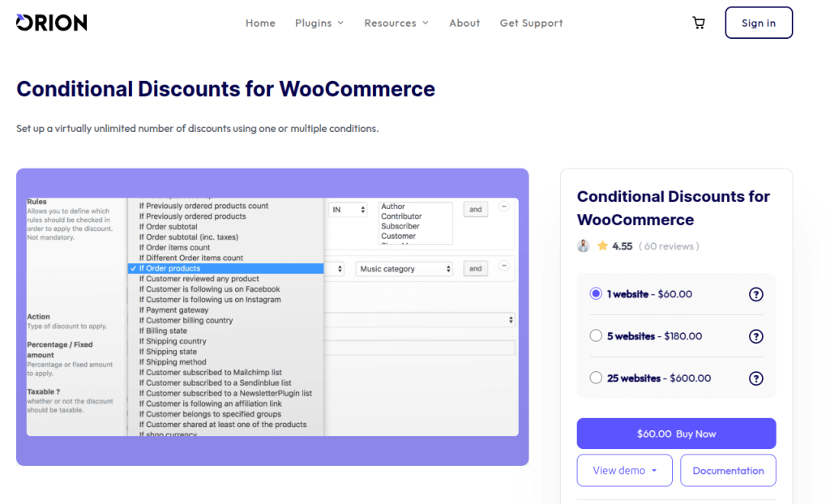The width and height of the screenshot is (830, 504).
Task: Go to the Home page
Action: pos(260,23)
